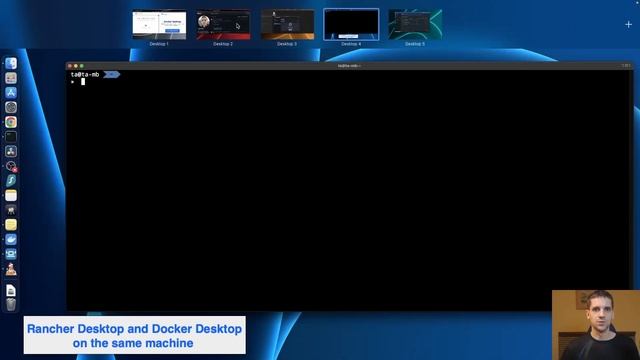Screen dimensions: 640x360
Task: Open Docker Desktop whale icon in dock
Action: click(x=11, y=240)
